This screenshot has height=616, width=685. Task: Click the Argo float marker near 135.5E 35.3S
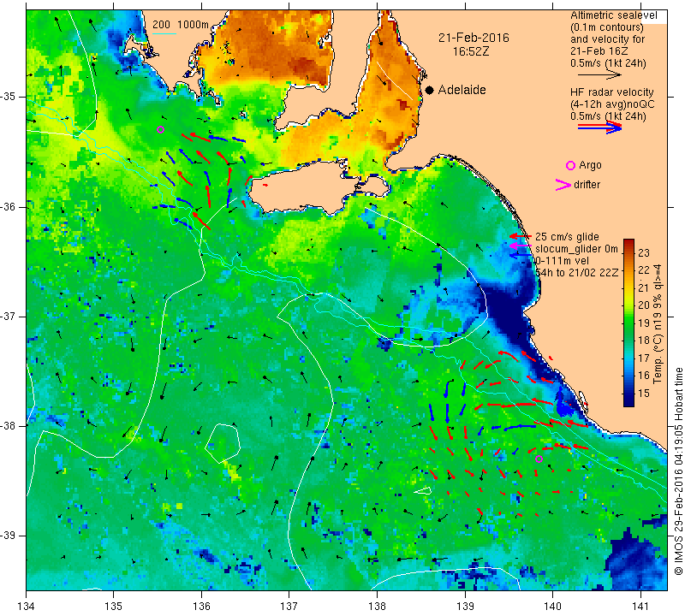[x=160, y=129]
